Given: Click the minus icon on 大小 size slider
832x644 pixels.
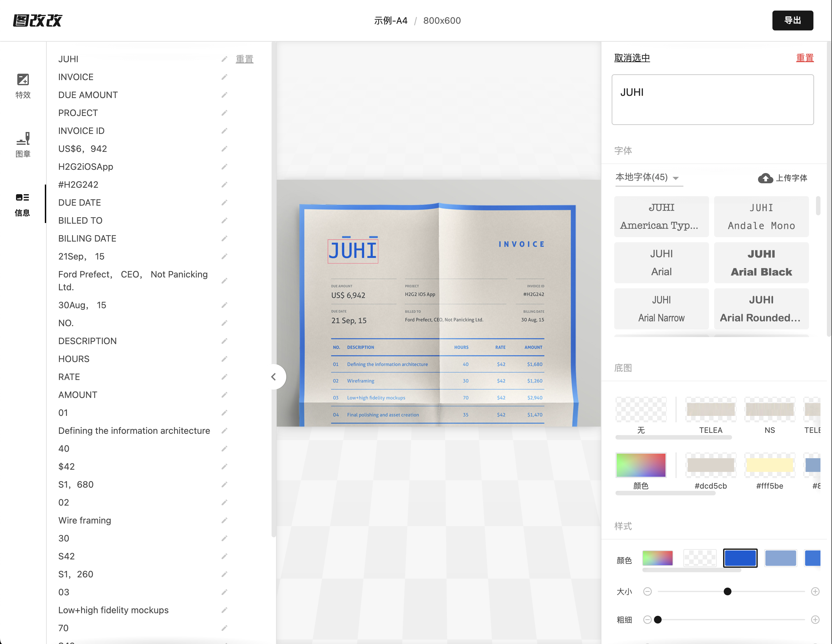Looking at the screenshot, I should coord(647,591).
